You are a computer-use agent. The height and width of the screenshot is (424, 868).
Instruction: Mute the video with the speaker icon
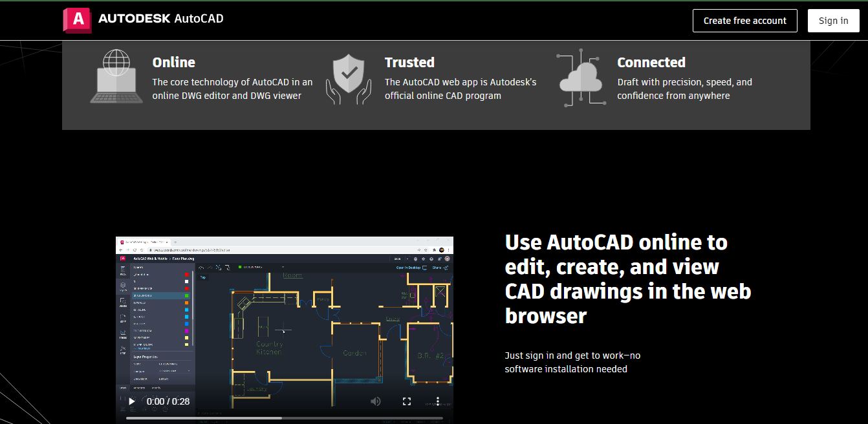[x=376, y=401]
